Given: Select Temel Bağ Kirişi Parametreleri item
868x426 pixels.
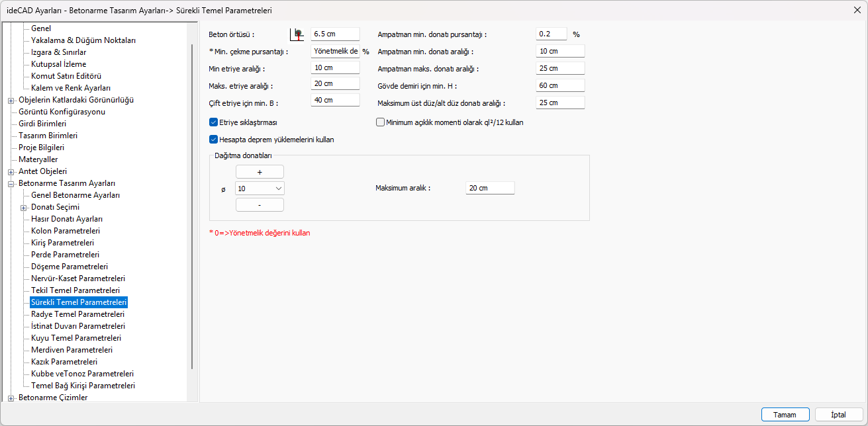Looking at the screenshot, I should (x=83, y=386).
